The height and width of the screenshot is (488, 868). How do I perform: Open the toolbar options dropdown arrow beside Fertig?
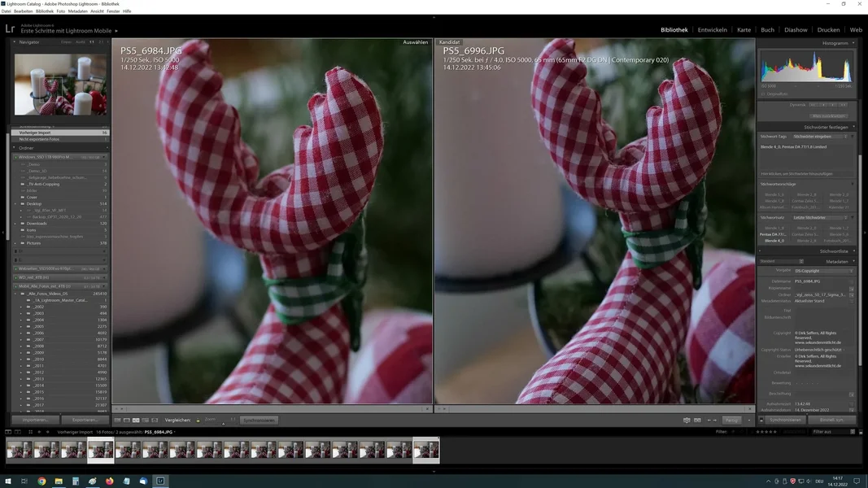pyautogui.click(x=749, y=420)
